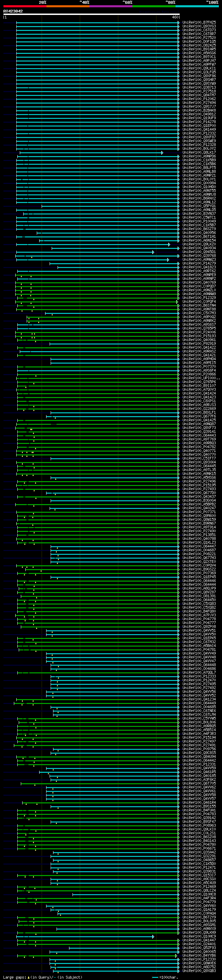Select the UniRef100_P08221 label

[199, 554]
